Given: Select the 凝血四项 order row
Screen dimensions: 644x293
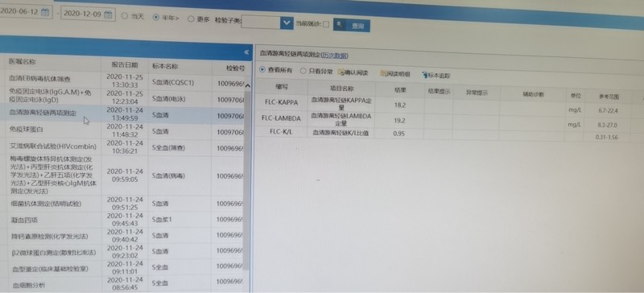Looking at the screenshot, I should click(122, 220).
